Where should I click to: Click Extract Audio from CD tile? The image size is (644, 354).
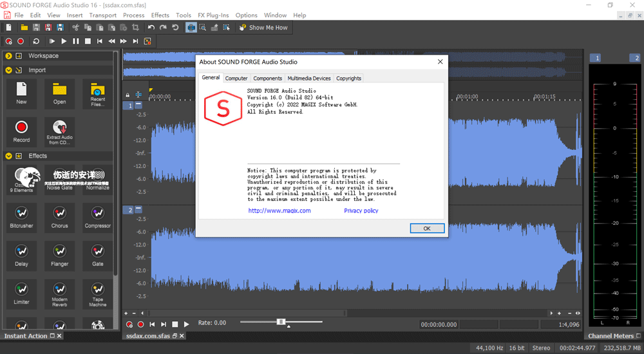[59, 132]
